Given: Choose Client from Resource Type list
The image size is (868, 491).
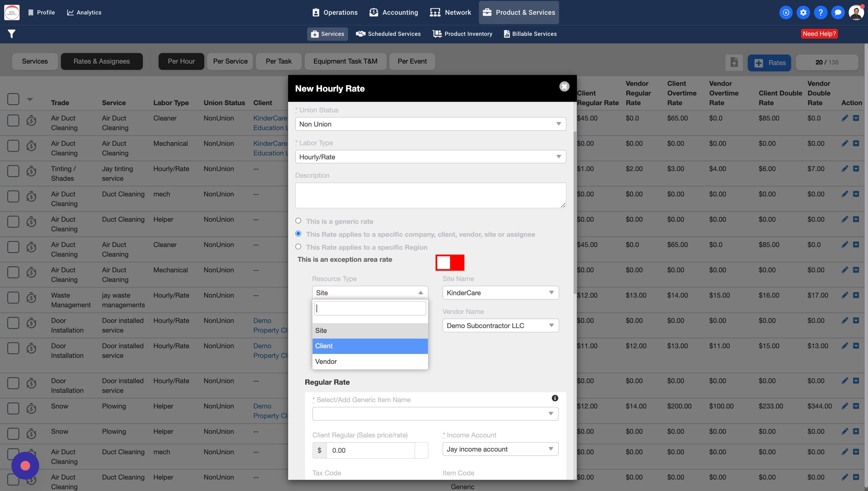Looking at the screenshot, I should [x=370, y=346].
